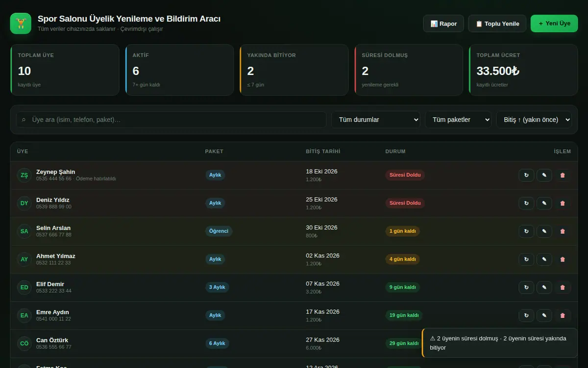Click the expired-members warning notification

point(500,343)
